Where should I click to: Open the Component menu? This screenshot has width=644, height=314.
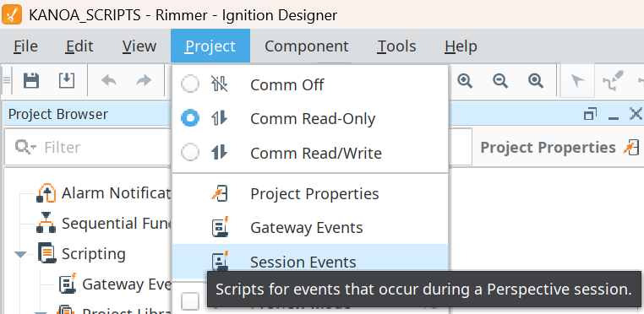coord(307,46)
